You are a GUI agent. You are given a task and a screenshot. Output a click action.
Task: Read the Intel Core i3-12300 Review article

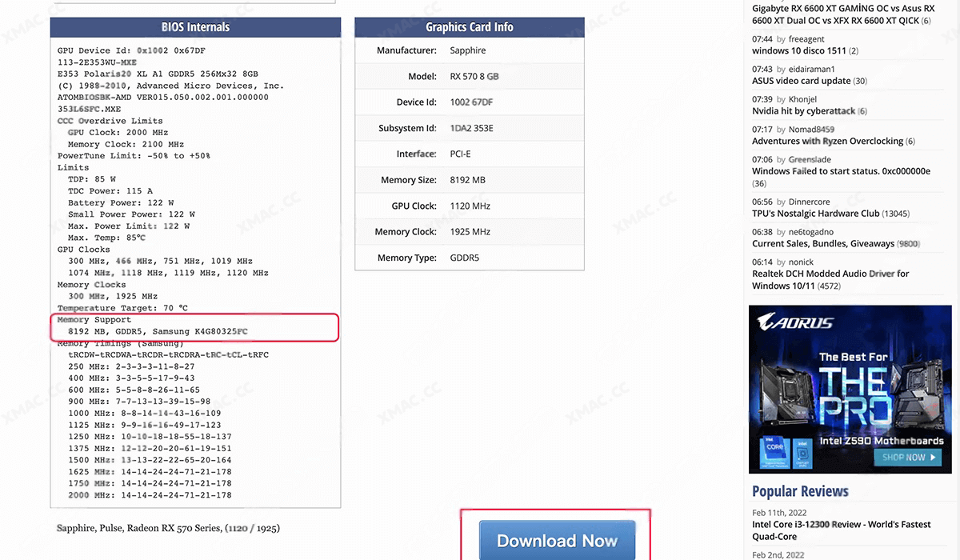point(841,525)
